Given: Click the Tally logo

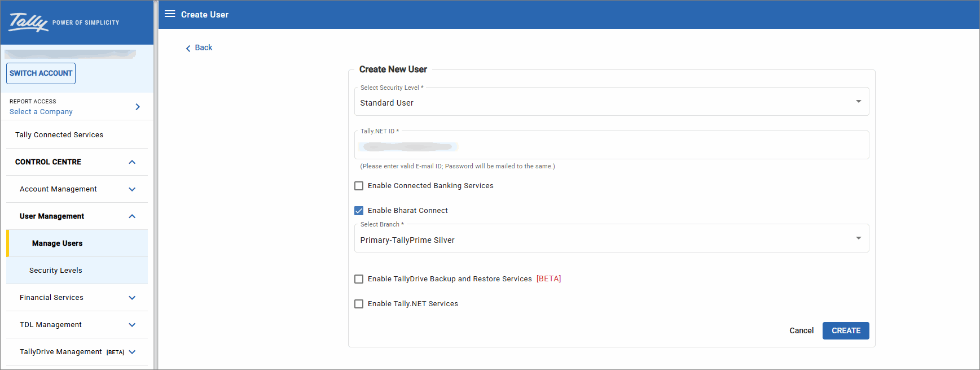Looking at the screenshot, I should click(28, 22).
